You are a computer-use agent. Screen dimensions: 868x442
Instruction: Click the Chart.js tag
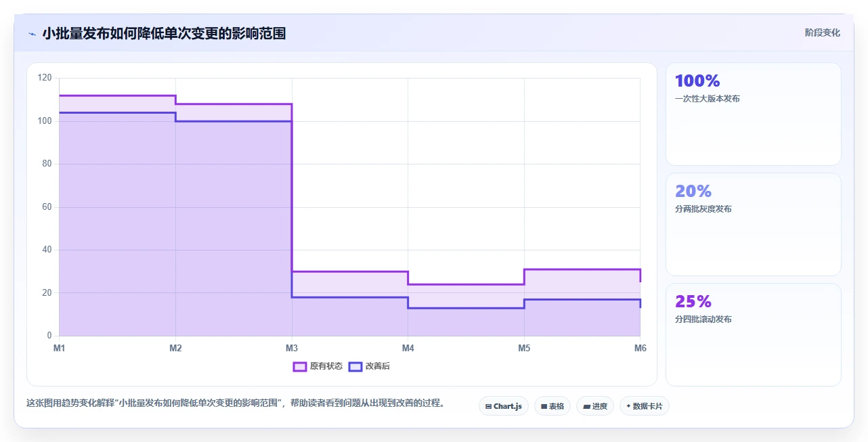pos(504,406)
